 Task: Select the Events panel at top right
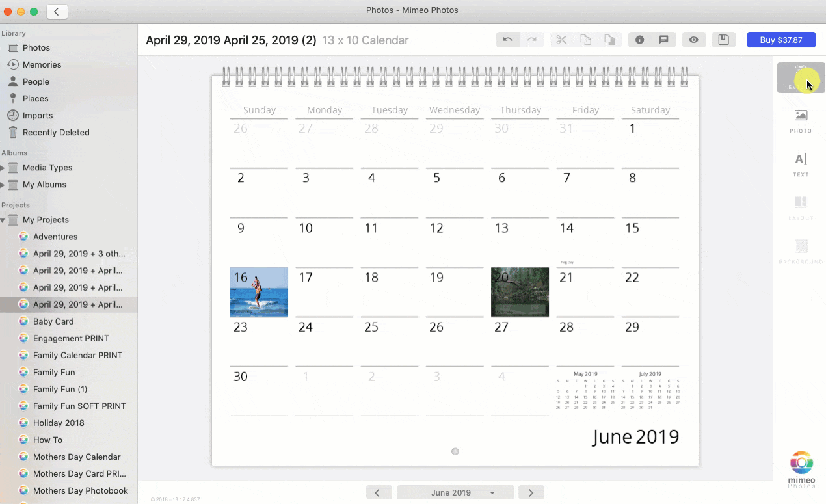coord(801,77)
